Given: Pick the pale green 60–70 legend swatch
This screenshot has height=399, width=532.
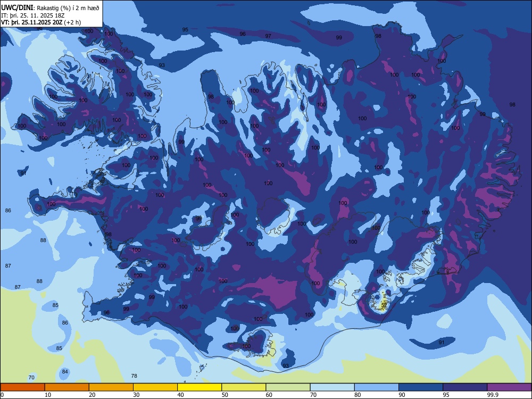Looking at the screenshot, I should (288, 387).
